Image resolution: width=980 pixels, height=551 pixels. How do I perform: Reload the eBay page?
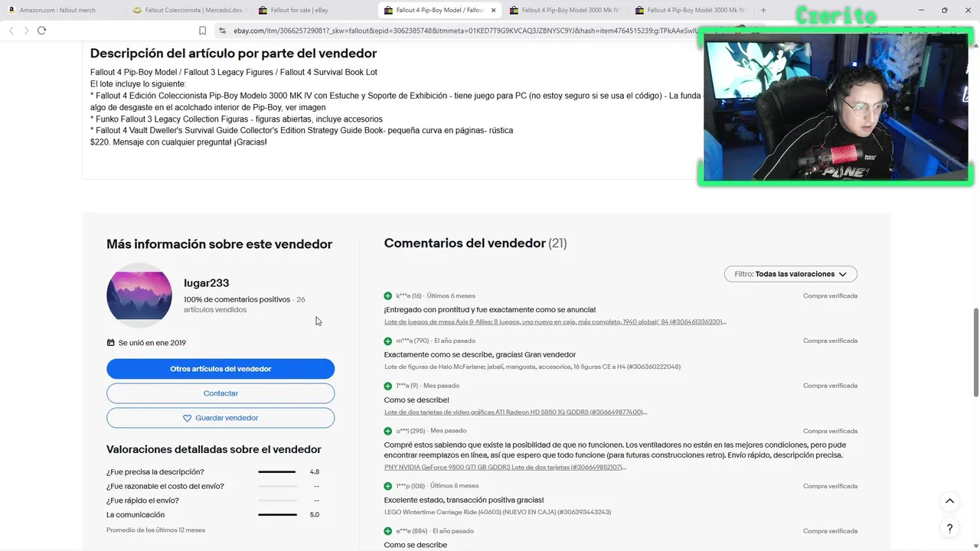(41, 30)
